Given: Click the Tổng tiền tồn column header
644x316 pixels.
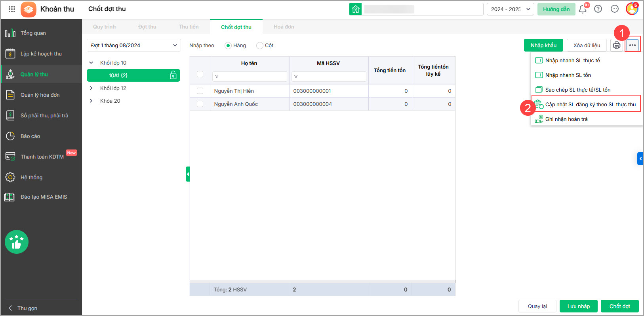Looking at the screenshot, I should (390, 70).
